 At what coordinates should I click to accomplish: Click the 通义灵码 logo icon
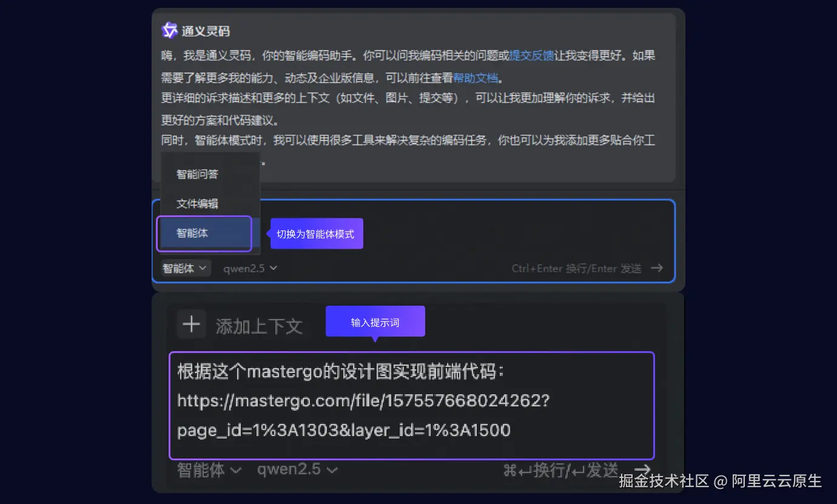coord(169,30)
